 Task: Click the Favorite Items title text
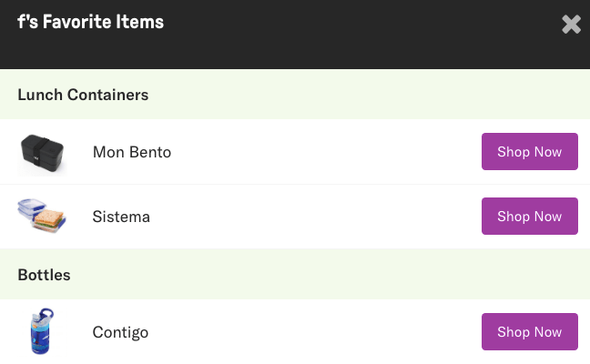(90, 22)
